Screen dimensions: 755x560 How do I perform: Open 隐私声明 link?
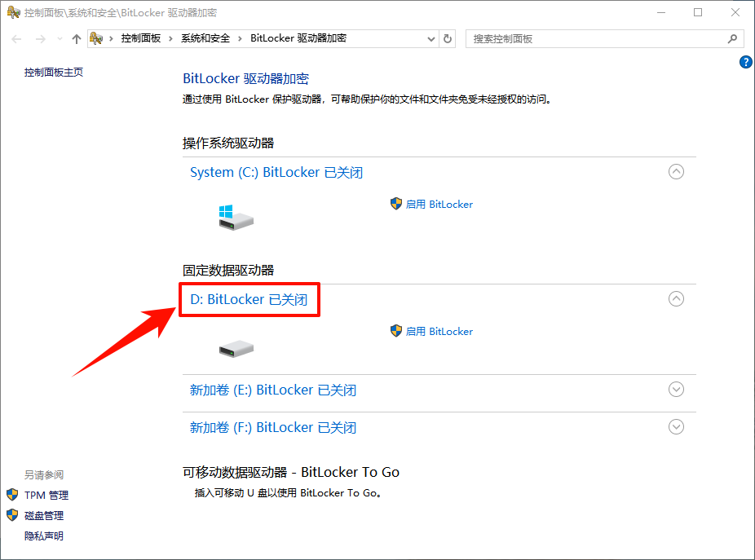click(x=44, y=536)
